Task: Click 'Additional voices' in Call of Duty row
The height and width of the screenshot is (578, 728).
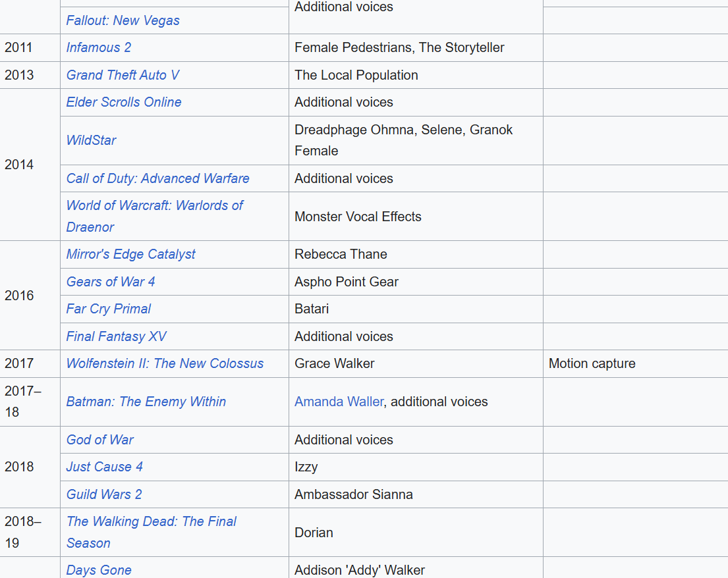Action: pyautogui.click(x=343, y=178)
